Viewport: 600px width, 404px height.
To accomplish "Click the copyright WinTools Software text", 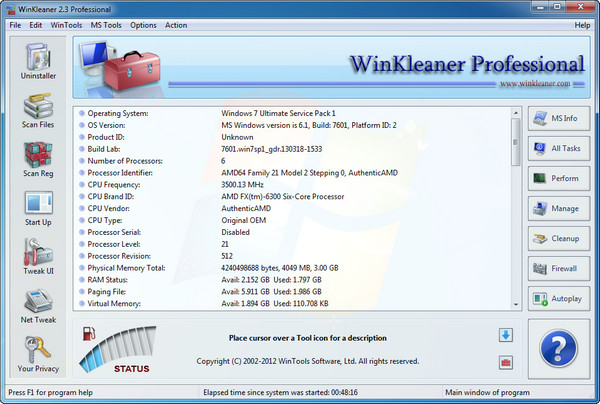I will (x=308, y=361).
